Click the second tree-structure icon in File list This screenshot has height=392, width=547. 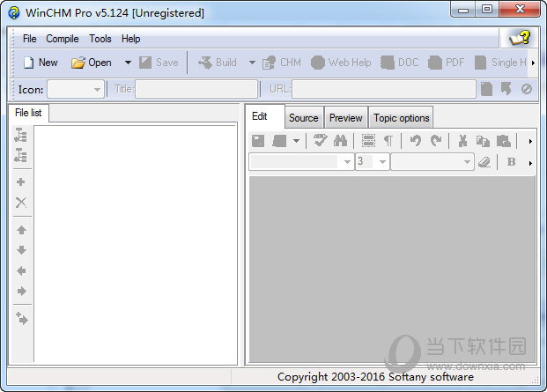click(x=21, y=155)
